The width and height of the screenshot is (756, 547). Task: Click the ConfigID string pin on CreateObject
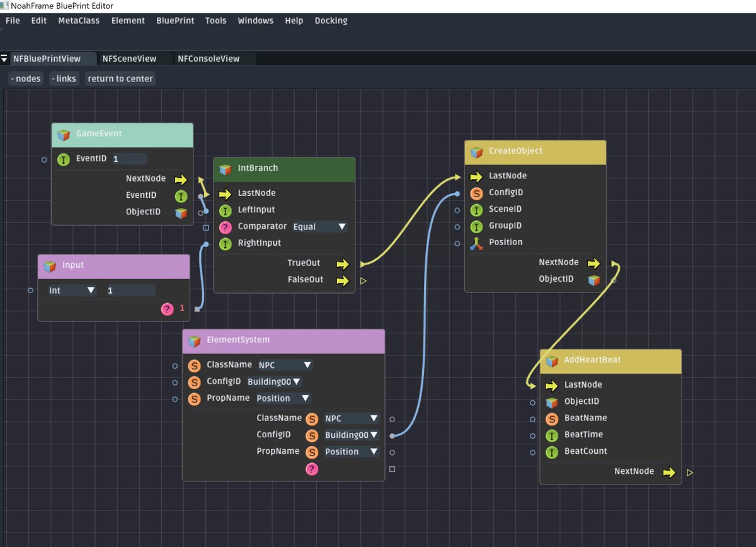[477, 192]
